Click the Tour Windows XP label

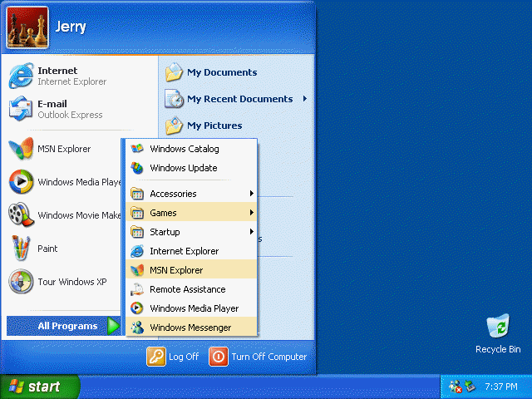pos(72,282)
